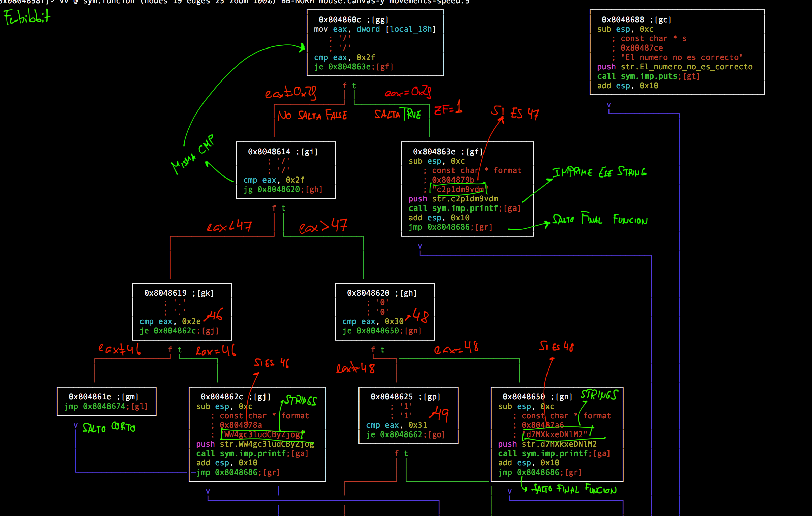Click the d7MXkxeDNlM2 string comment
The width and height of the screenshot is (812, 516).
555,434
